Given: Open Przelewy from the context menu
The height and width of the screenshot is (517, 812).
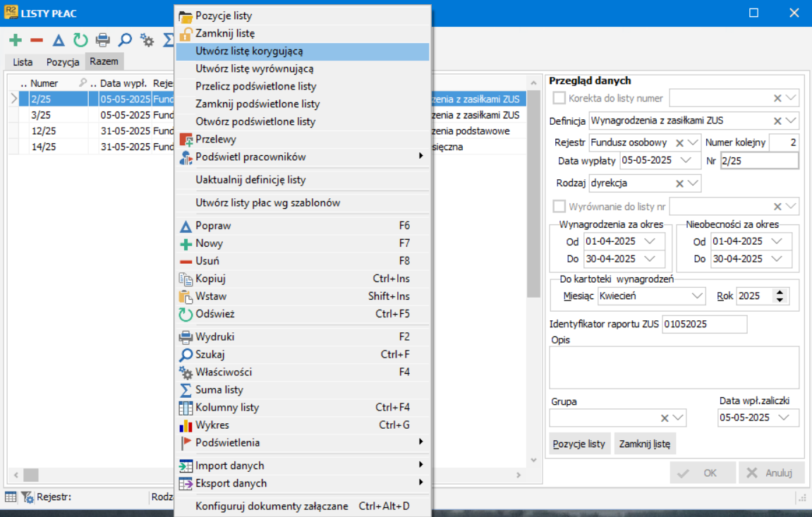Looking at the screenshot, I should click(x=303, y=139).
